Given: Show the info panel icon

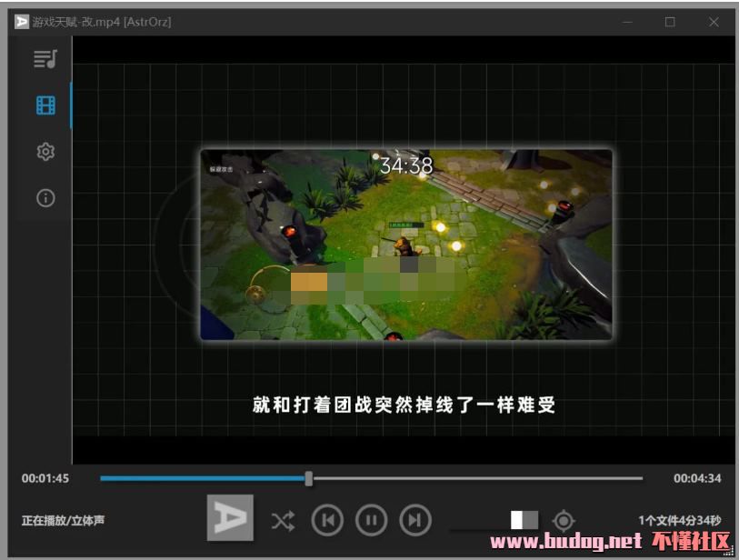Looking at the screenshot, I should pos(45,198).
